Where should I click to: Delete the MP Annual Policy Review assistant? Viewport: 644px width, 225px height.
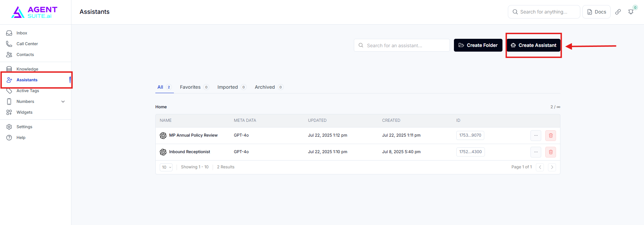tap(550, 136)
